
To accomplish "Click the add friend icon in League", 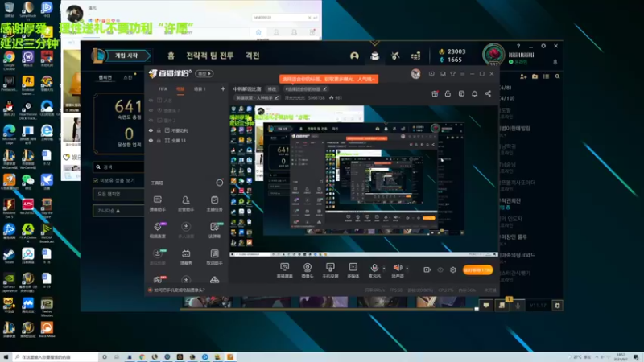I will [523, 76].
